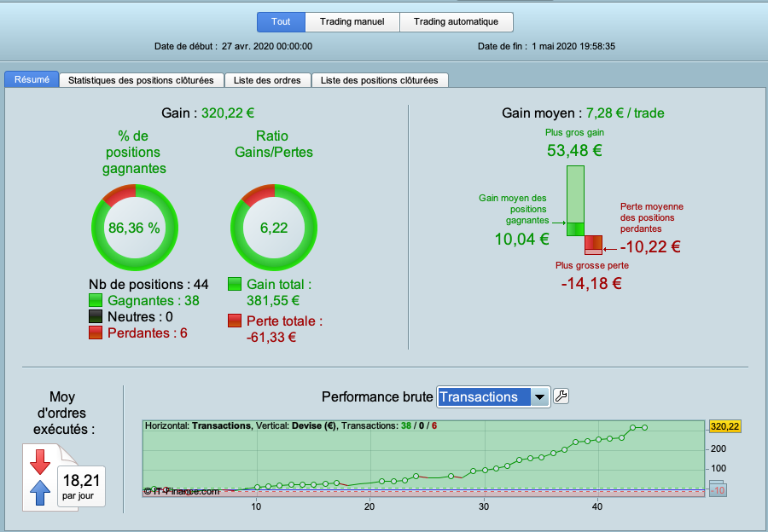
Task: Click the green Gagnantes legend square
Action: [x=96, y=300]
